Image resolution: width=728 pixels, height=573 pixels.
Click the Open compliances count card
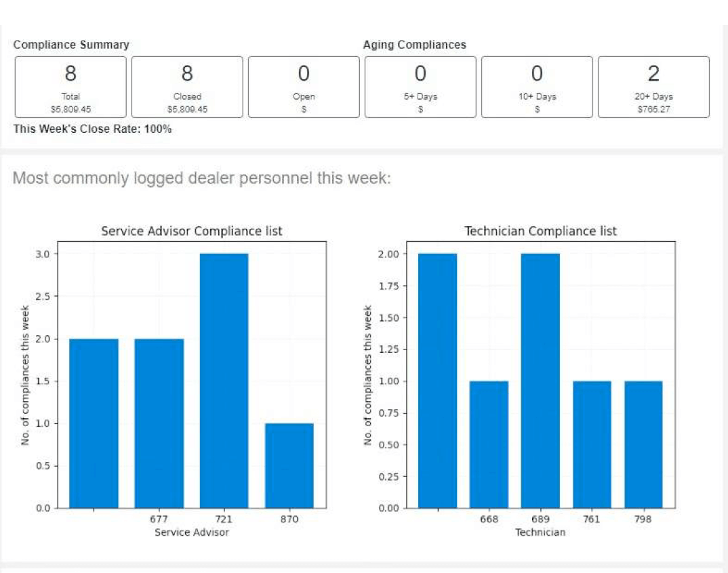304,86
